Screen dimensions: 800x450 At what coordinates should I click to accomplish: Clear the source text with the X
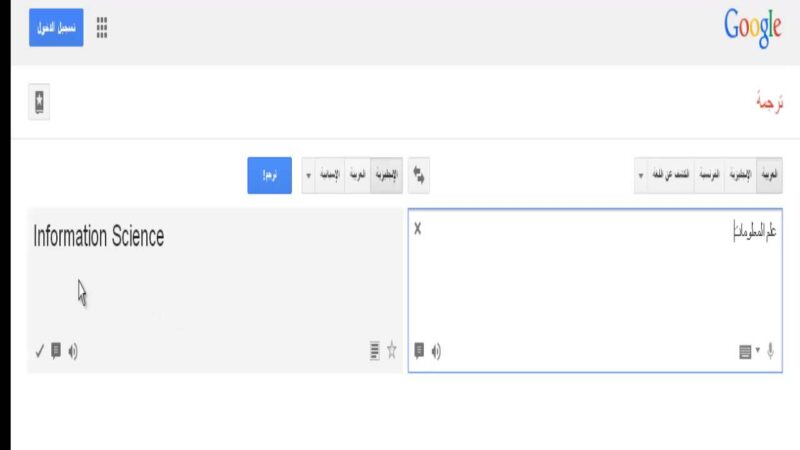pyautogui.click(x=418, y=229)
